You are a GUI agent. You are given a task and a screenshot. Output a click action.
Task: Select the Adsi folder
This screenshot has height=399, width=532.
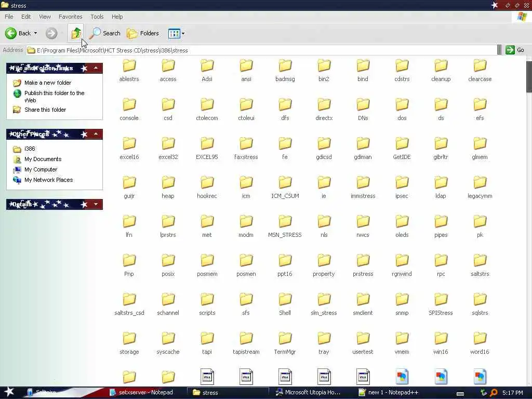click(x=207, y=71)
